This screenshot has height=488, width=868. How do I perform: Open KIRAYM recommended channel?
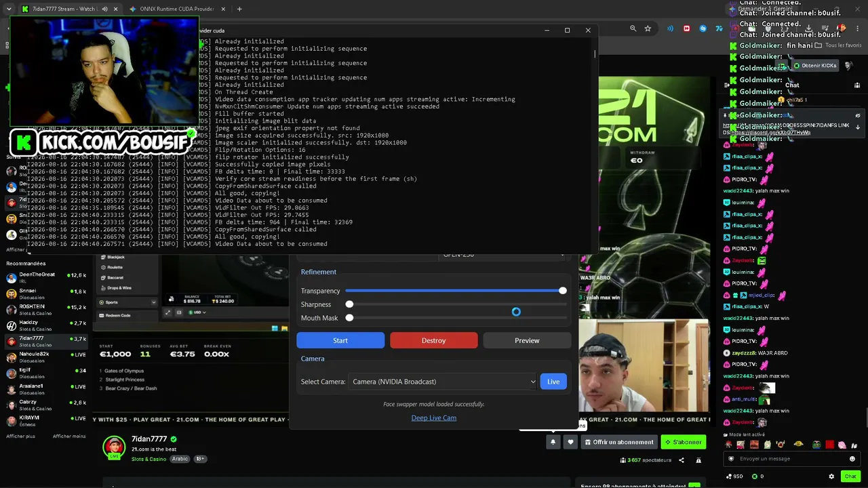pyautogui.click(x=46, y=420)
